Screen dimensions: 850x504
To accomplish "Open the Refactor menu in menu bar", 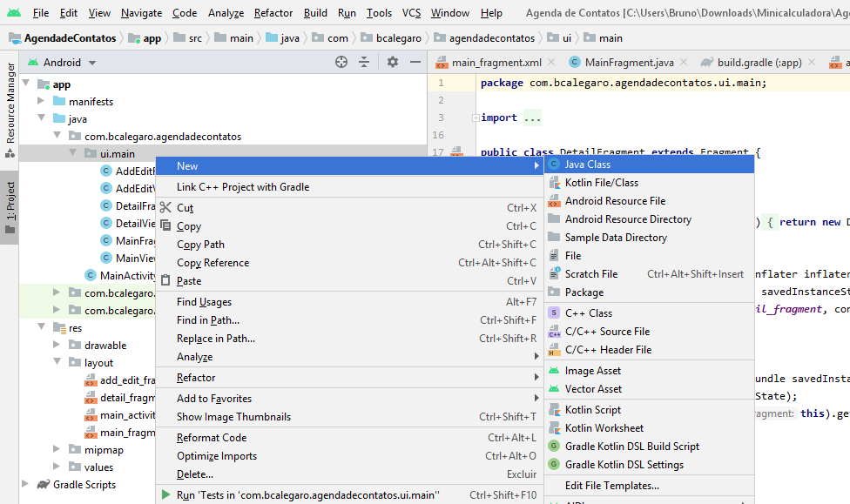I will tap(273, 13).
